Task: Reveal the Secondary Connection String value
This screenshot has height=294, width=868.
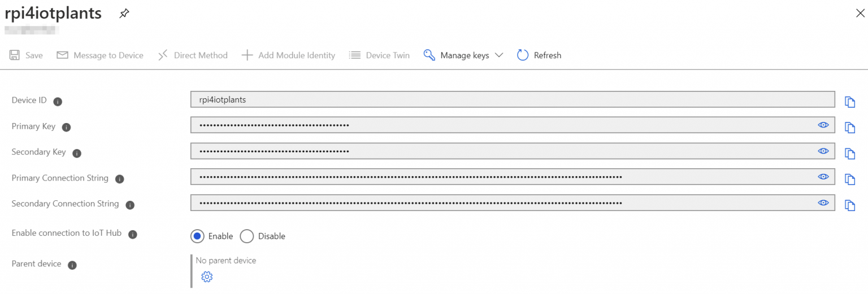Action: 823,203
